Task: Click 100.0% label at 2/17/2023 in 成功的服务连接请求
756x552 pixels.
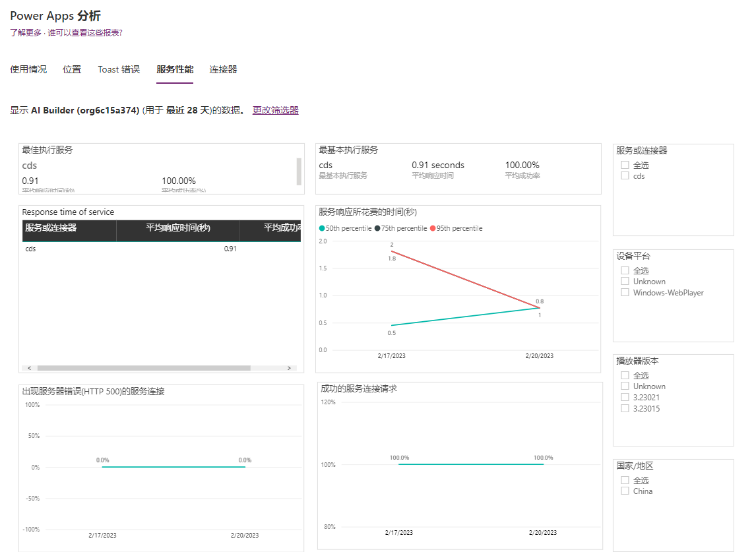Action: (399, 458)
